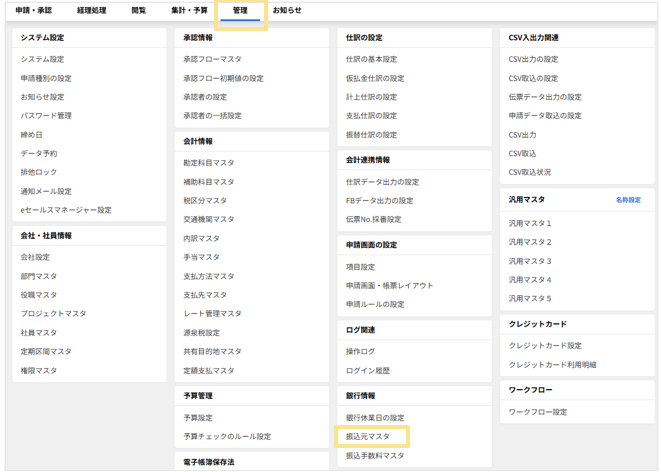The height and width of the screenshot is (472, 661).
Task: Open the 申請・承認 tab
Action: [x=35, y=10]
